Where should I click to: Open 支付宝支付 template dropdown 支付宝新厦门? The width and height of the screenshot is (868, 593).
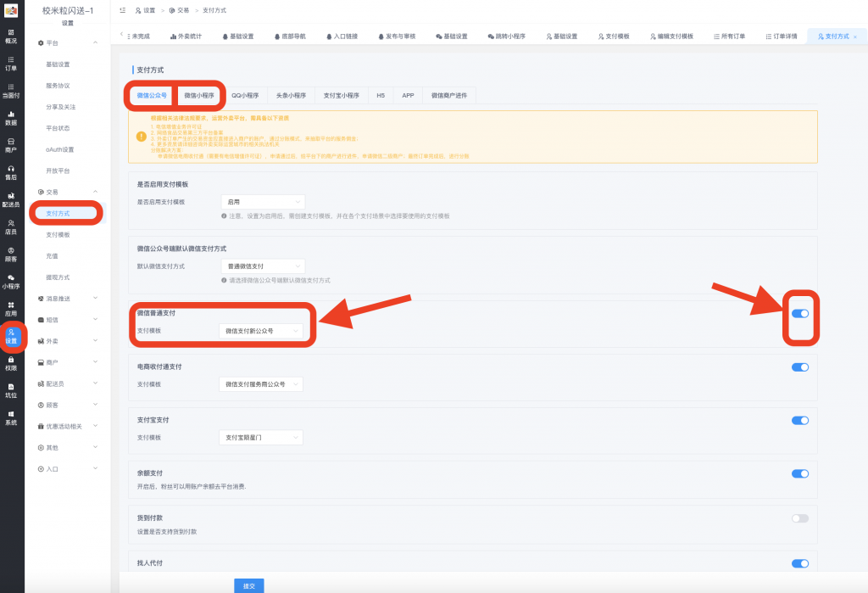259,438
